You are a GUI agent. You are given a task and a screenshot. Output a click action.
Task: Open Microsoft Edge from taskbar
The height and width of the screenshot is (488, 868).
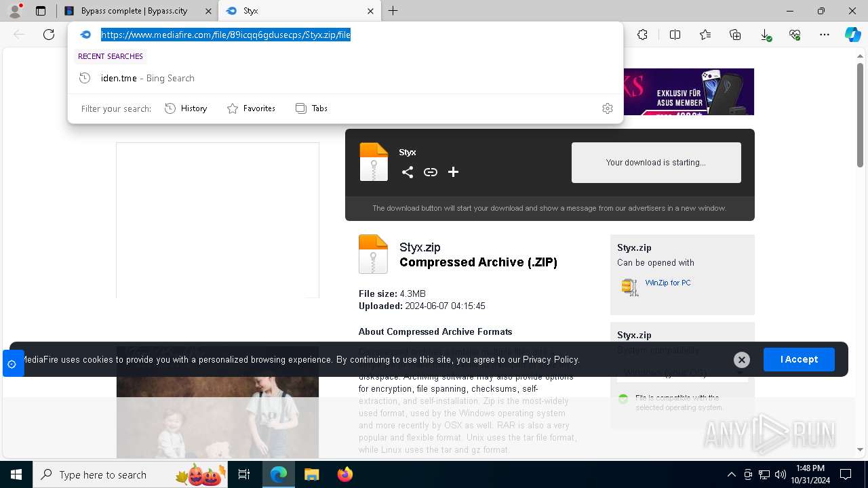279,474
